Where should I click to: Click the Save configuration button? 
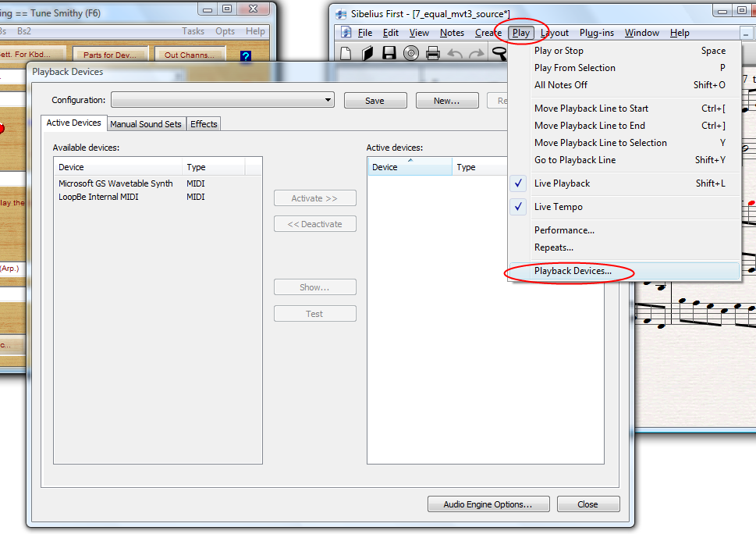[375, 101]
